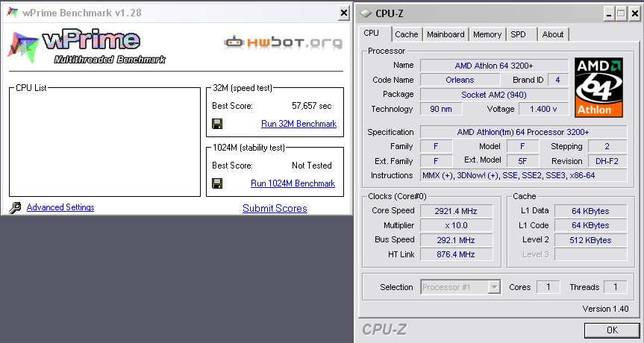Open the Processor #1 selection dropdown

(x=495, y=287)
